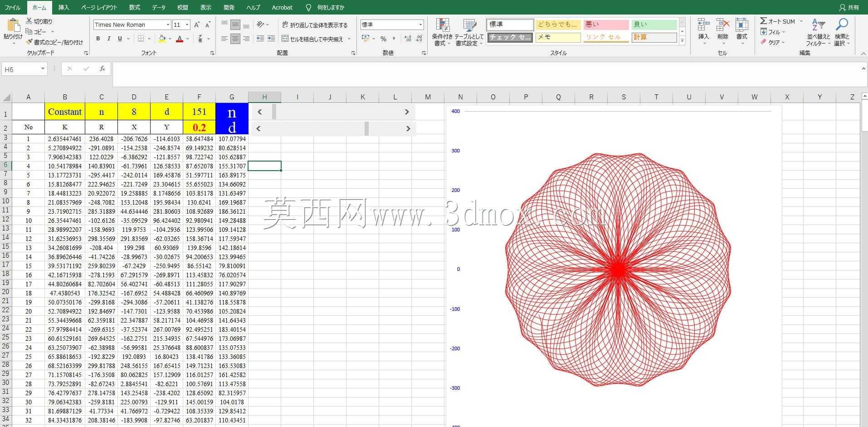Open the number format 標準 dropdown

tap(420, 25)
